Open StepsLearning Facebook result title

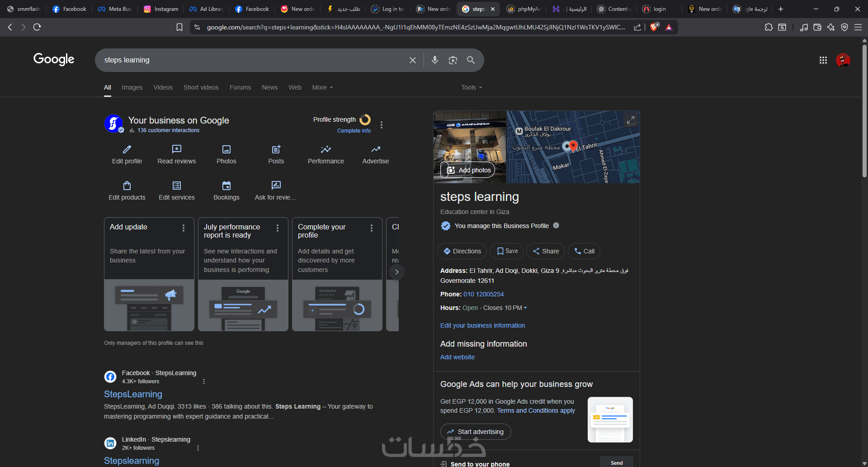point(133,394)
